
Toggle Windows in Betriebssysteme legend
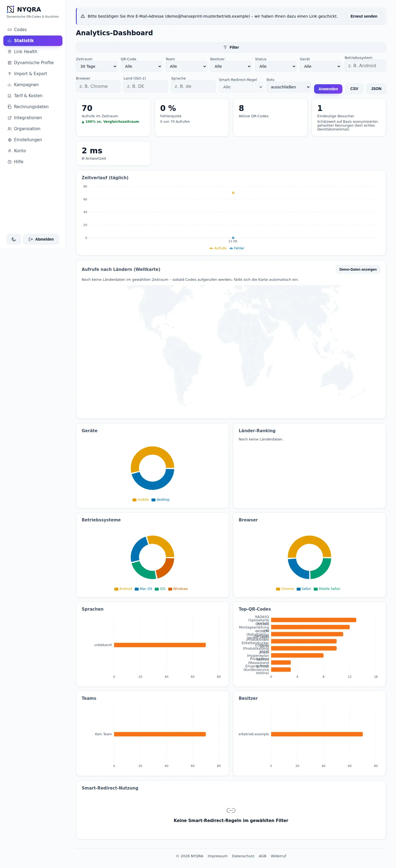178,589
